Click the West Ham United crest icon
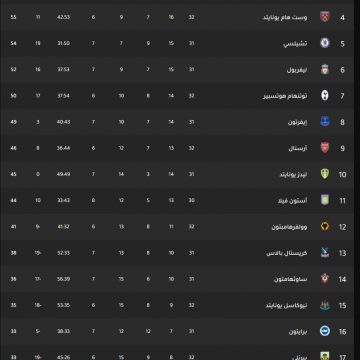 coord(325,17)
